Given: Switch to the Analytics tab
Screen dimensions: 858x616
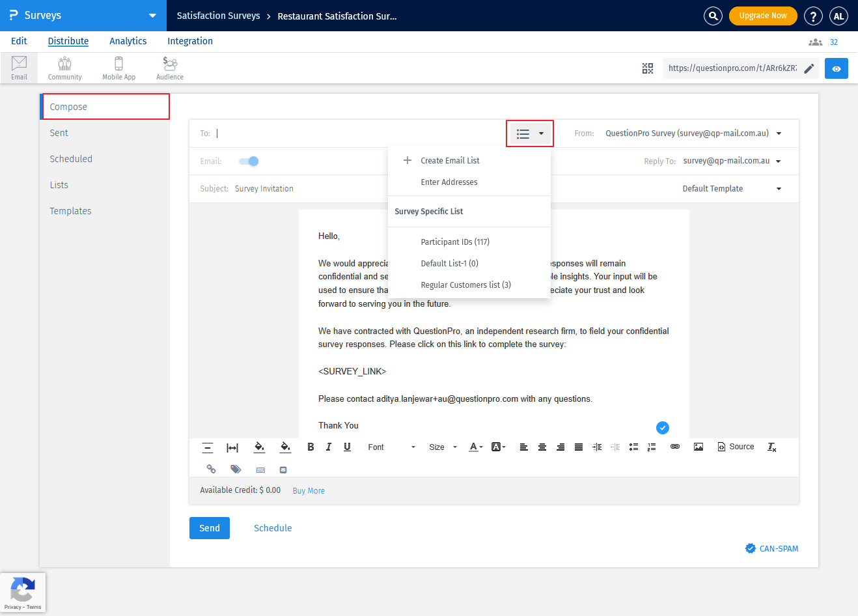Looking at the screenshot, I should point(128,40).
